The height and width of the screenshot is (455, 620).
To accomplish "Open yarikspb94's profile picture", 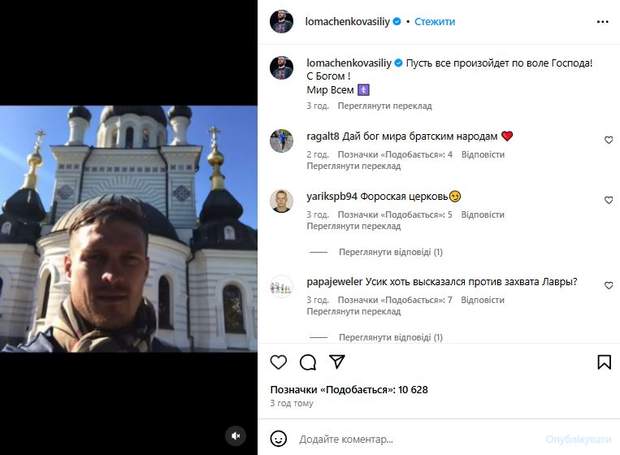I will 282,200.
